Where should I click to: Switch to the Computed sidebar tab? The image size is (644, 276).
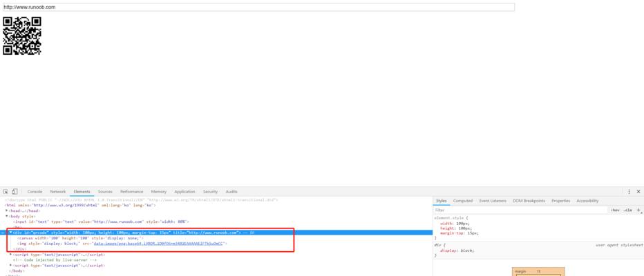point(463,201)
